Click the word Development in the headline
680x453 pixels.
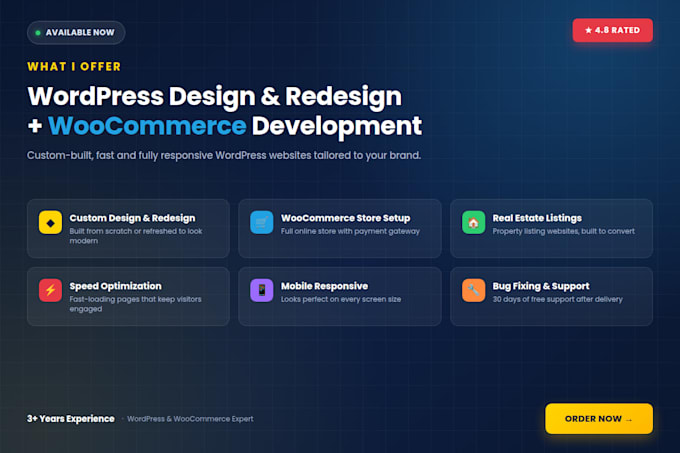click(x=337, y=126)
